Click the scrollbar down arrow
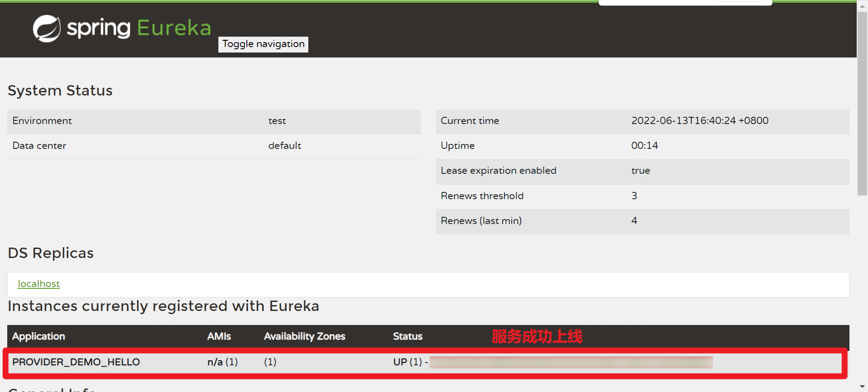Screen dimensions: 868x392 [862, 387]
